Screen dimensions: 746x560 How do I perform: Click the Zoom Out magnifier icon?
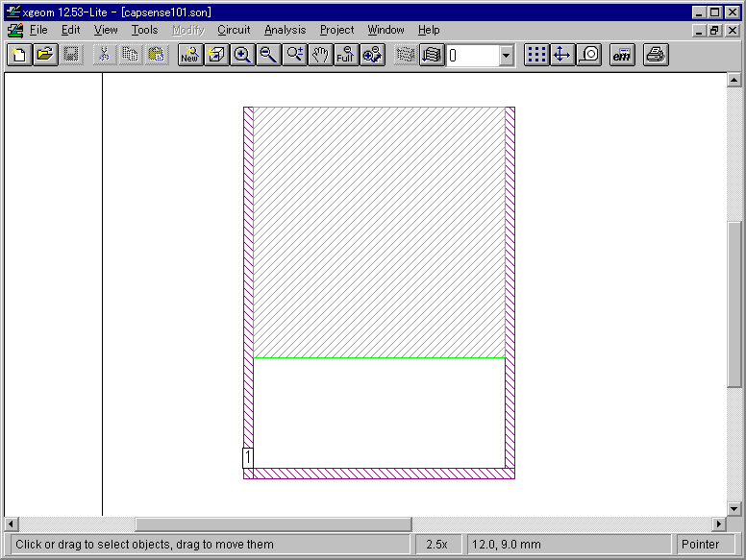tap(268, 55)
